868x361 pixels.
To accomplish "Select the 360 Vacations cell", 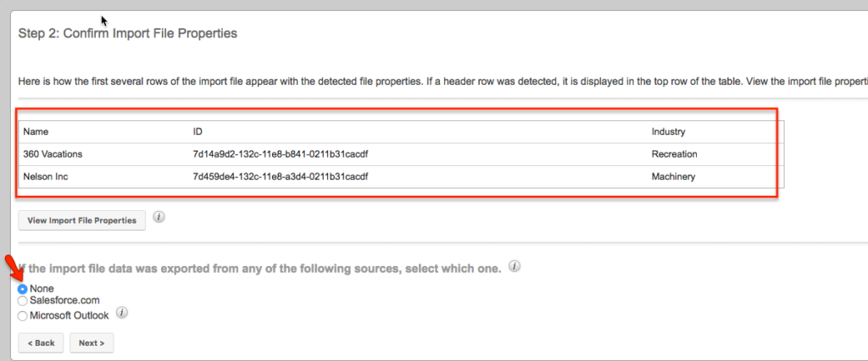I will click(53, 154).
